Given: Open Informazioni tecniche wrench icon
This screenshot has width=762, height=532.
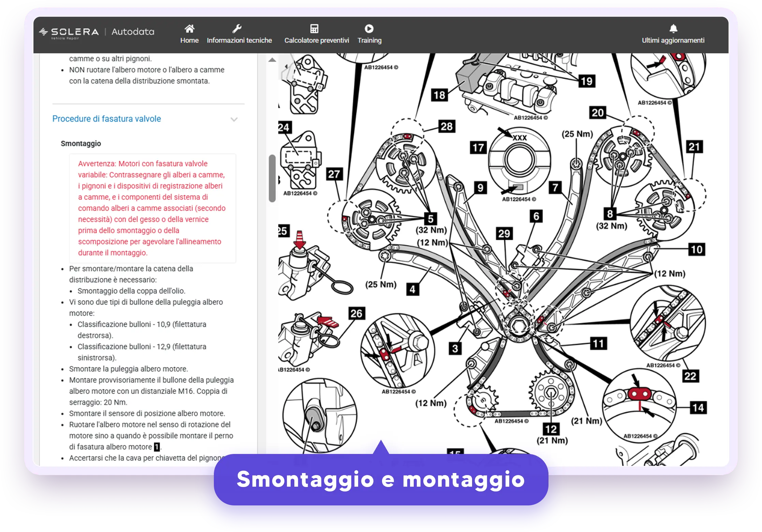Looking at the screenshot, I should click(237, 29).
